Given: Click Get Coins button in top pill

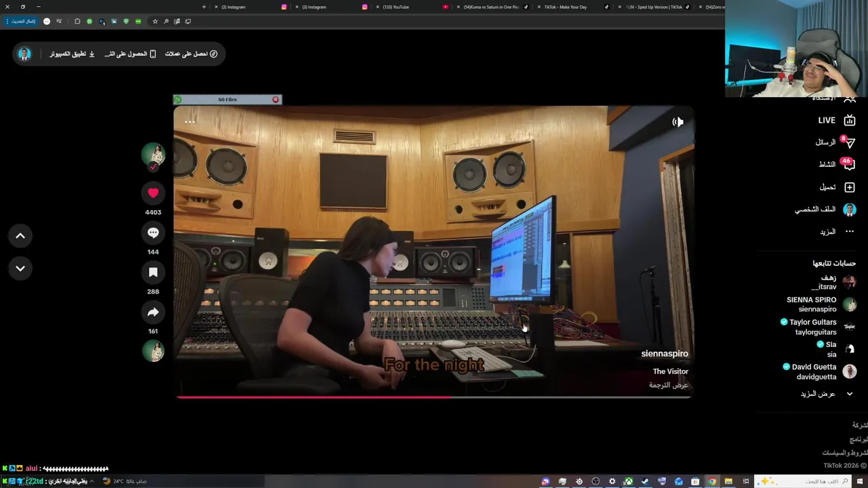Looking at the screenshot, I should coord(191,54).
